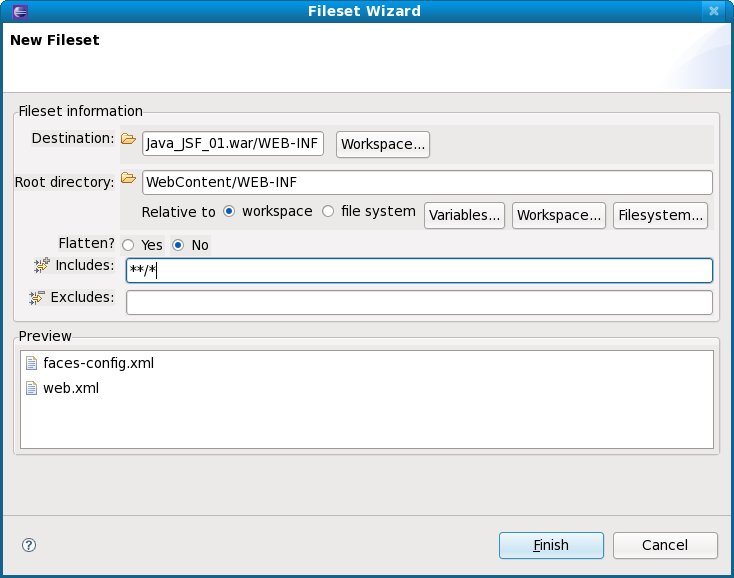Click the web.xml file icon
734x578 pixels.
point(31,388)
